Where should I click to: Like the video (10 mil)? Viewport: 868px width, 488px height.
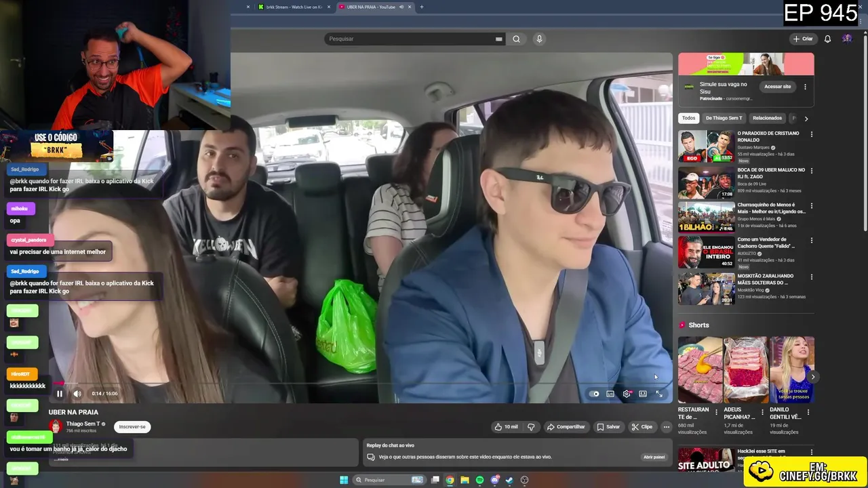tap(506, 427)
